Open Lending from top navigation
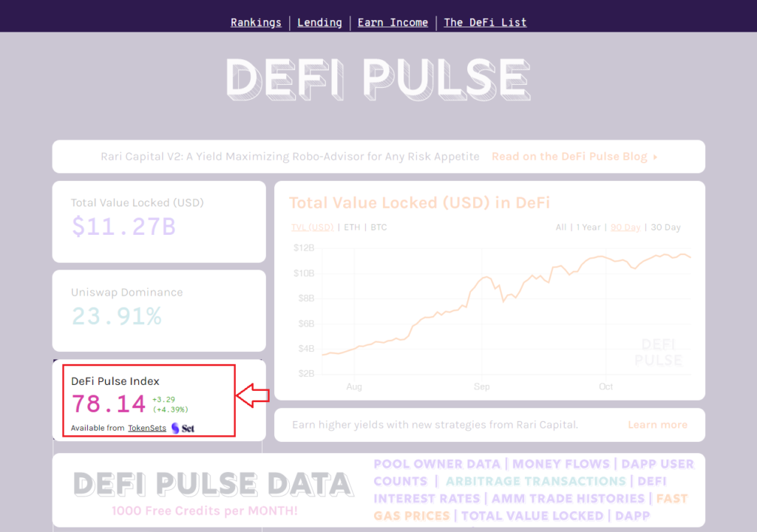Screen dimensions: 757x532 click(319, 22)
